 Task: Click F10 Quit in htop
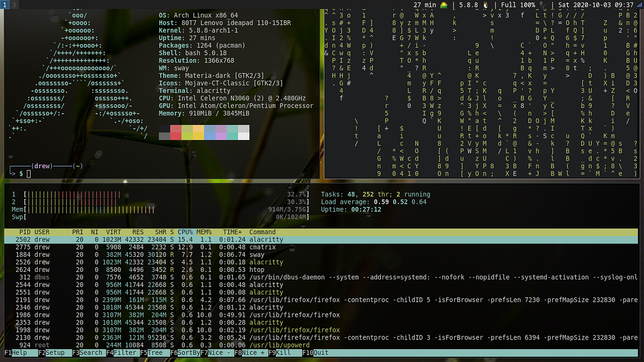(316, 353)
